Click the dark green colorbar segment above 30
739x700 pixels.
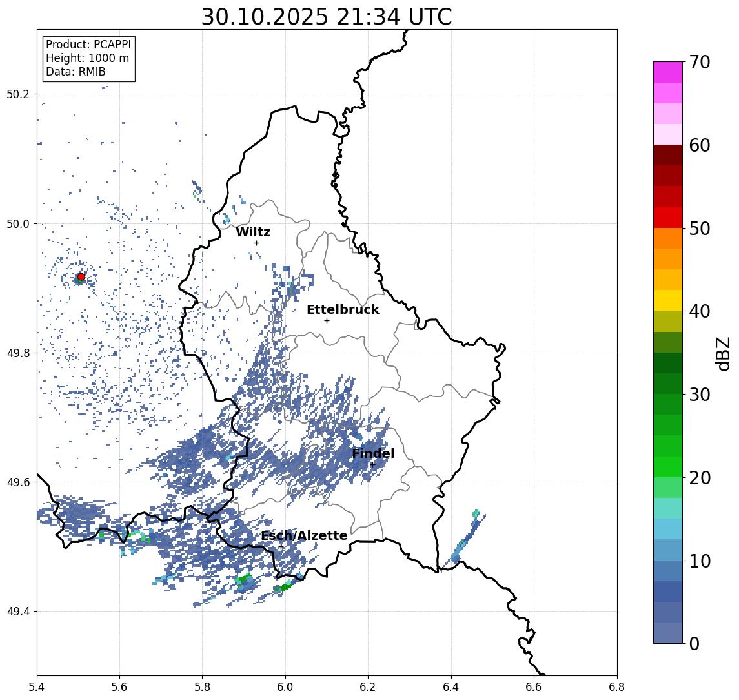point(667,384)
